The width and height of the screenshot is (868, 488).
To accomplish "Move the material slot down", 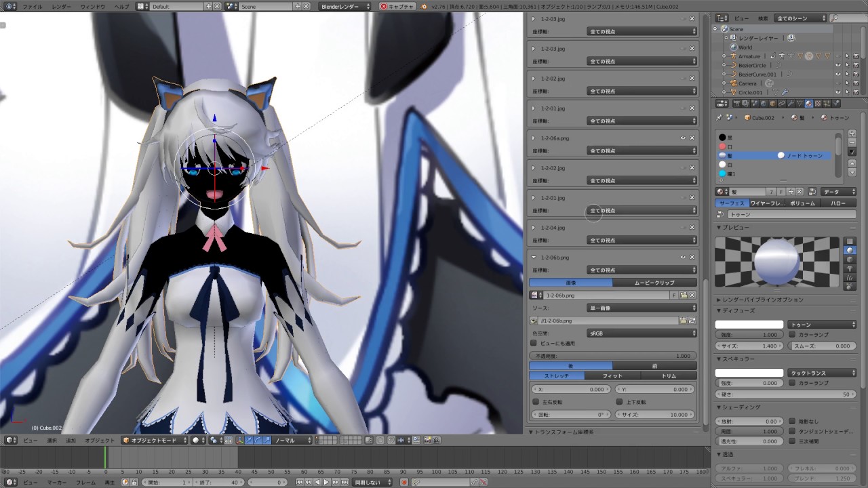I will 852,173.
